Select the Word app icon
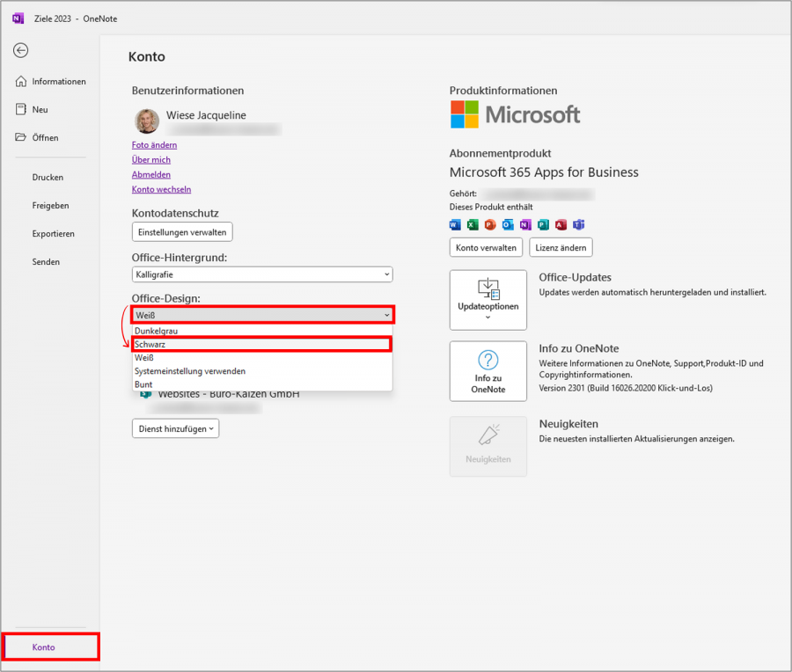 (455, 224)
